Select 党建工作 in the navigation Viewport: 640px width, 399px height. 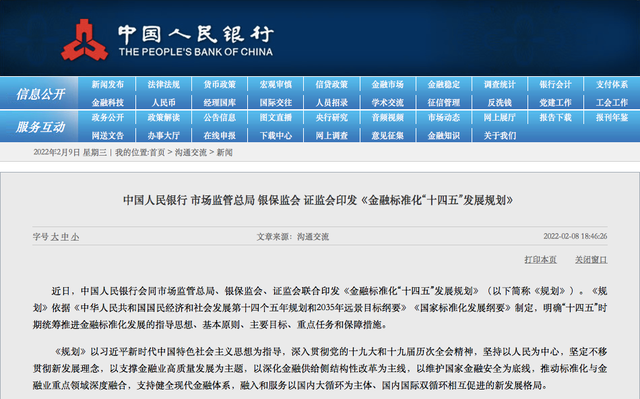pos(556,102)
